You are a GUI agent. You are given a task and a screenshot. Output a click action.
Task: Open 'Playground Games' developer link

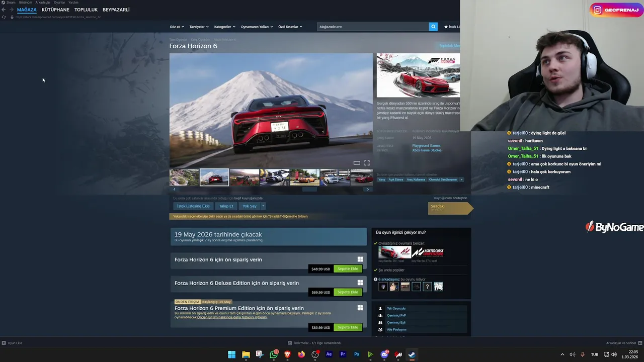click(426, 146)
